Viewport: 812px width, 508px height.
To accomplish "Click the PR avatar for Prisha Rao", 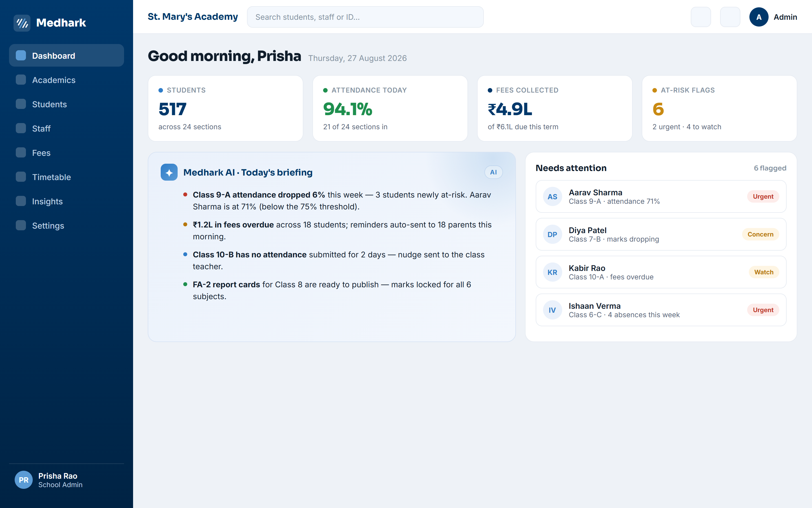I will [x=23, y=480].
